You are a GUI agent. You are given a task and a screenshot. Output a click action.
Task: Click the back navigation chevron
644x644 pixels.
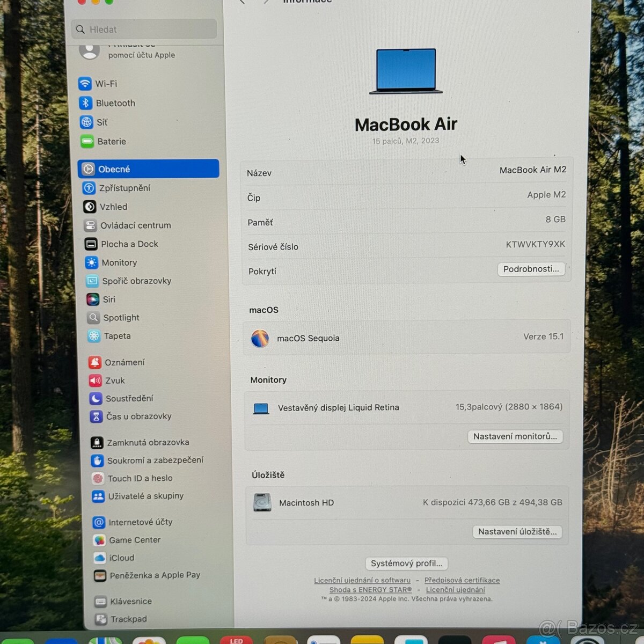pos(241,3)
